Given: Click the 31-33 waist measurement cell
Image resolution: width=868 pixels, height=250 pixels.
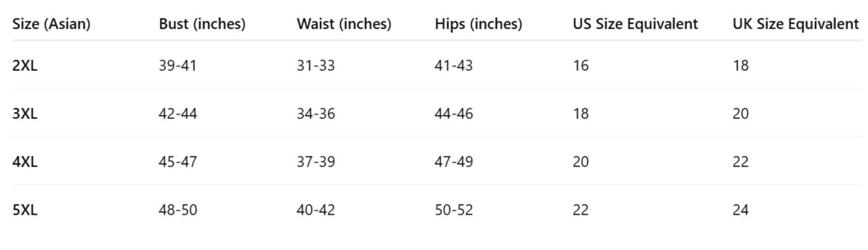Looking at the screenshot, I should (316, 66).
